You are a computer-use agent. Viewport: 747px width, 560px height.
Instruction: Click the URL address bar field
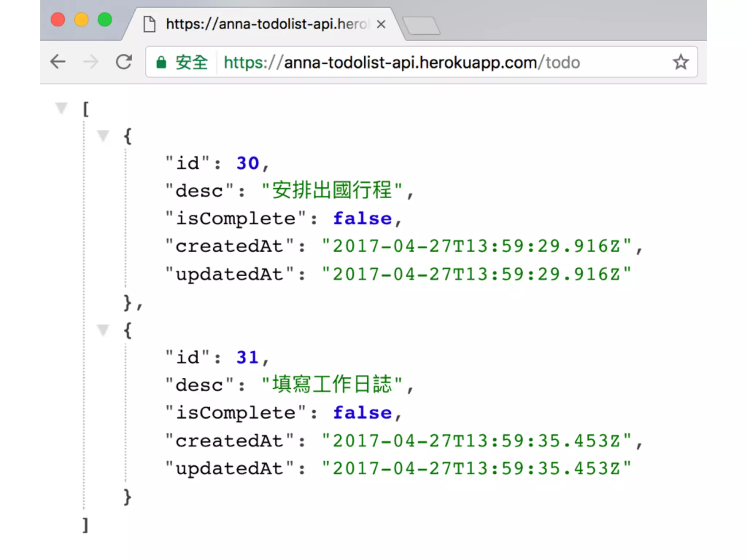401,62
